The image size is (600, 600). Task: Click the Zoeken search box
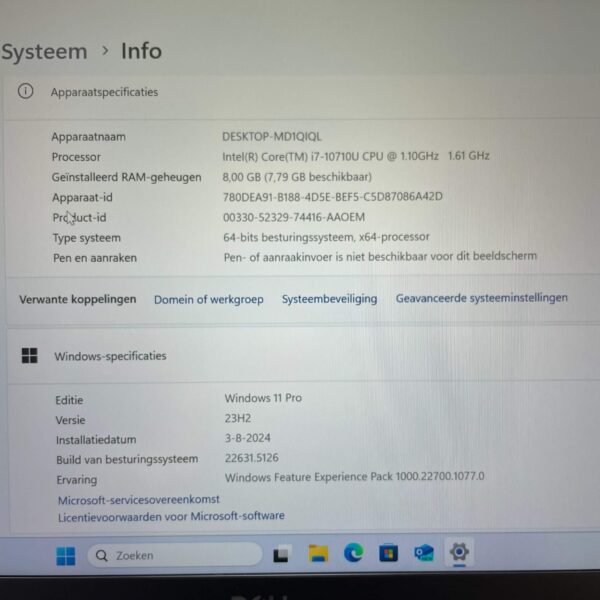pyautogui.click(x=175, y=555)
